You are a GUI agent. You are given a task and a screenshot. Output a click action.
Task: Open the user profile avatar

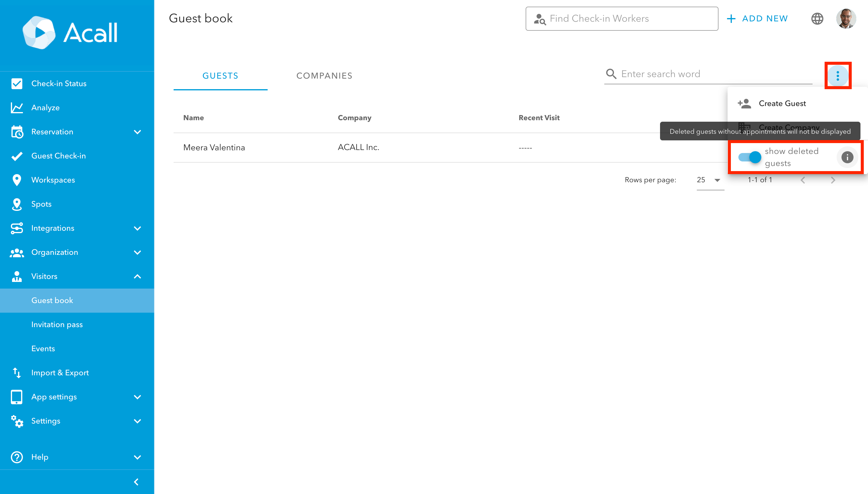coord(846,19)
